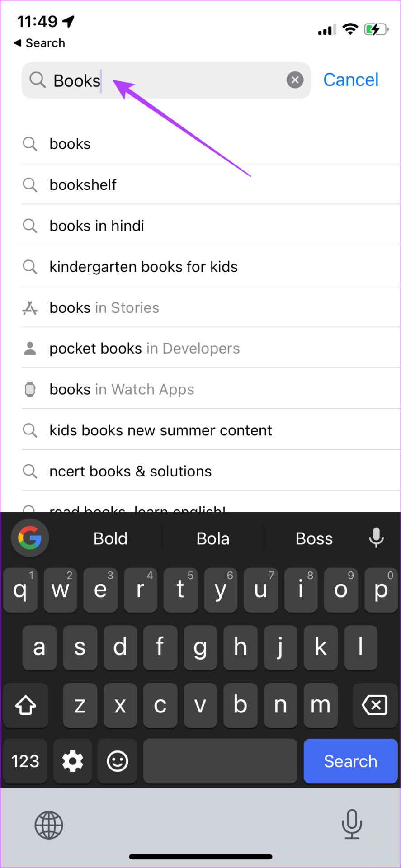Pick the 'Bold' word suggestion
This screenshot has width=401, height=868.
coord(110,538)
